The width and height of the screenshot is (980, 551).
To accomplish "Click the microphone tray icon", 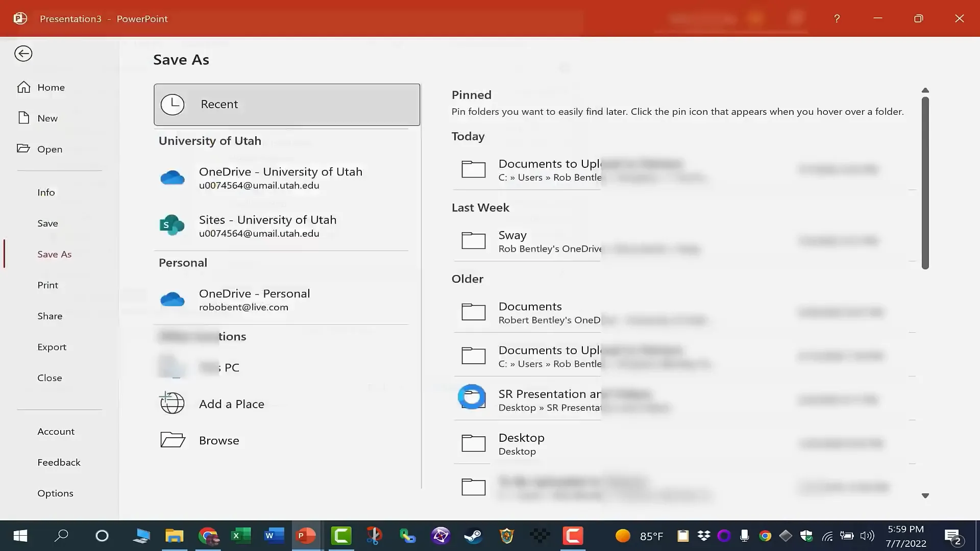I will point(744,536).
